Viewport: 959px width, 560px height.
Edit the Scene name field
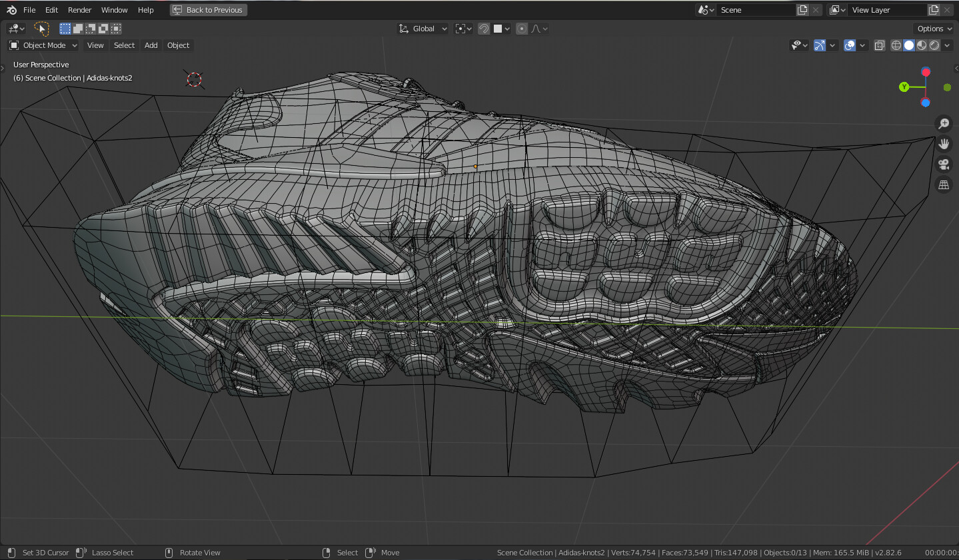(x=756, y=10)
